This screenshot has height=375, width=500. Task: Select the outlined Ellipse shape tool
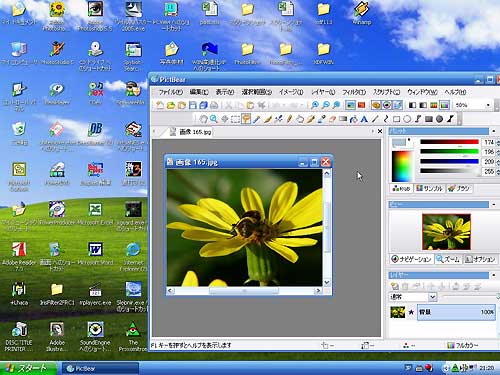tap(407, 119)
